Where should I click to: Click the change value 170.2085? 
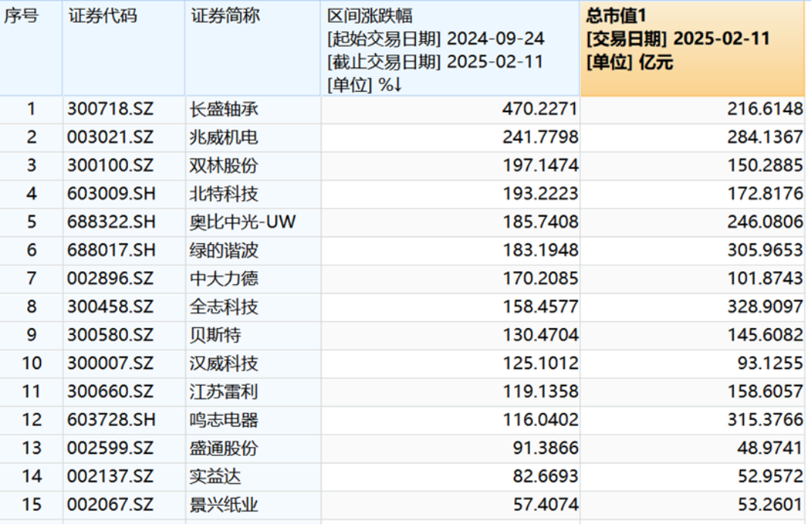(x=540, y=279)
